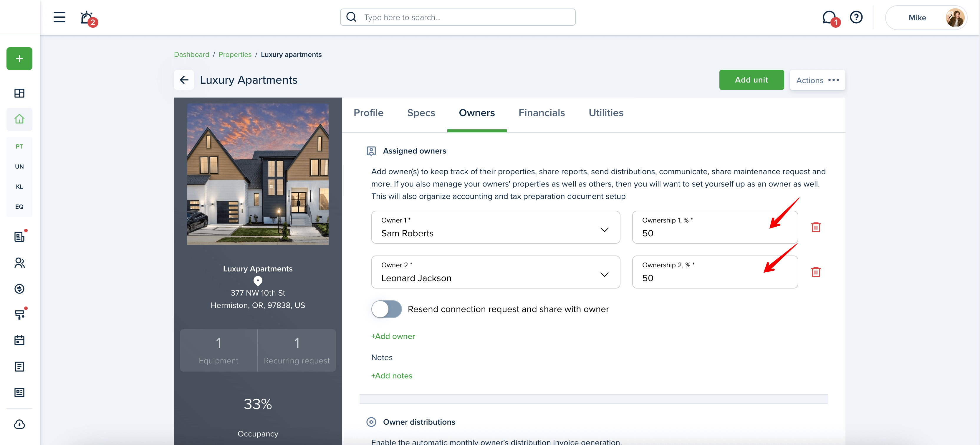
Task: Click the location pin icon
Action: coord(258,281)
